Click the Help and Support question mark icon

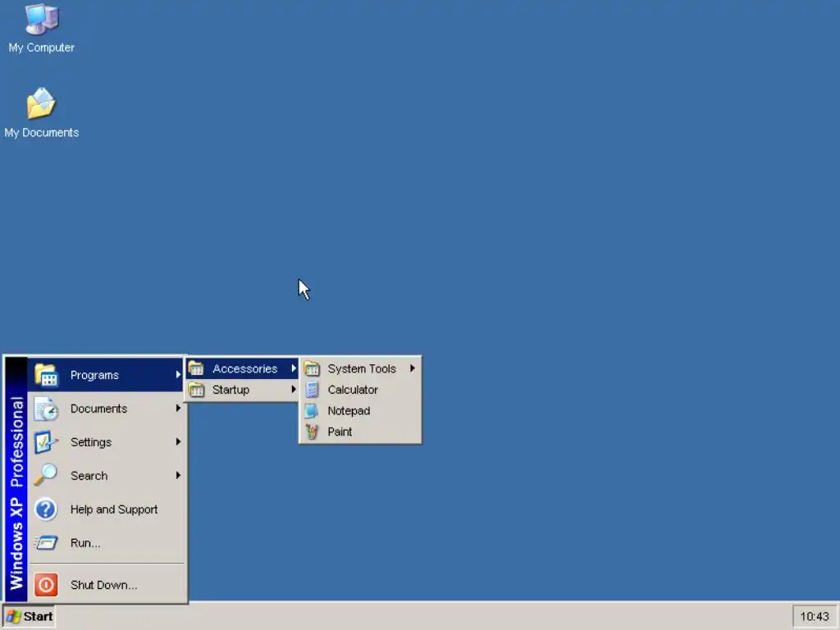[x=46, y=509]
